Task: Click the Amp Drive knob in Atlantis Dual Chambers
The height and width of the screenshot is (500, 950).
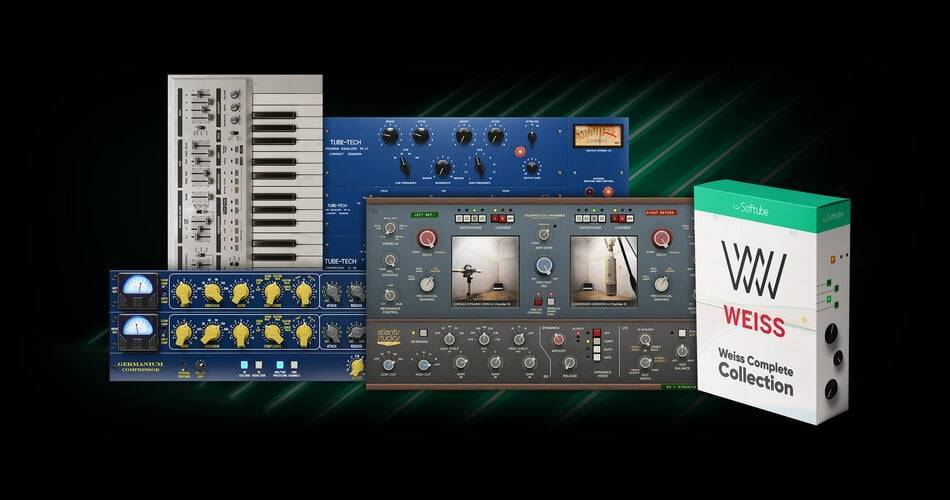Action: [x=544, y=235]
